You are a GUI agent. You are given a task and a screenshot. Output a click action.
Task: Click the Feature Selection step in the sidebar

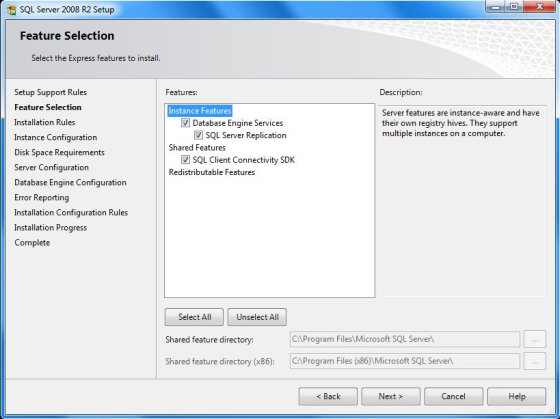tap(48, 107)
